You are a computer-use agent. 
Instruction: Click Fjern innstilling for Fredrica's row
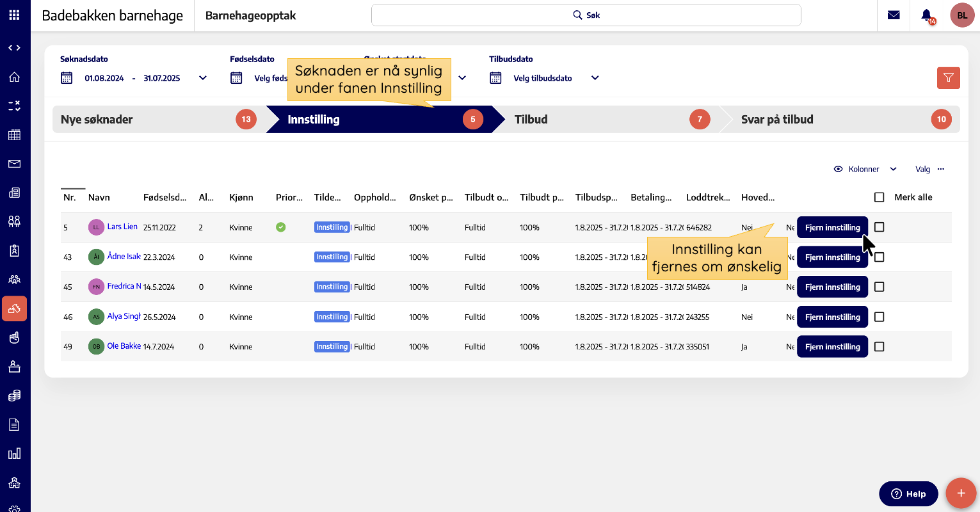[832, 287]
